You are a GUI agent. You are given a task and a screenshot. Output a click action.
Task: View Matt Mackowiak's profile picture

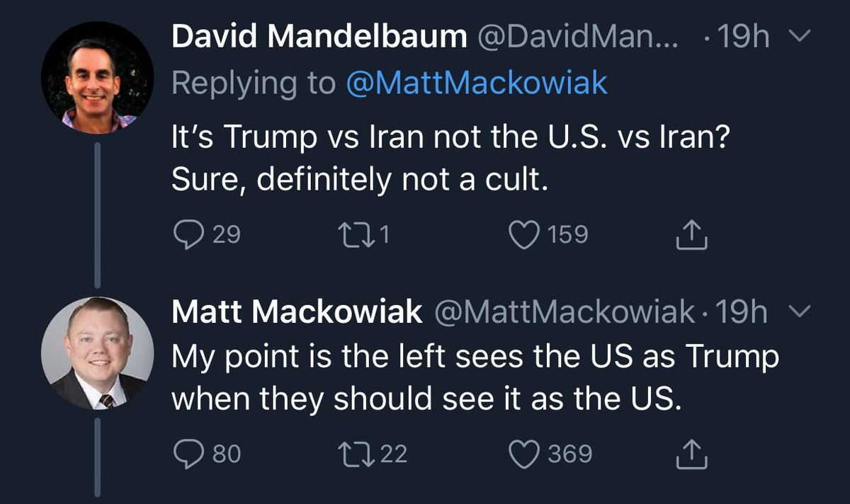97,353
